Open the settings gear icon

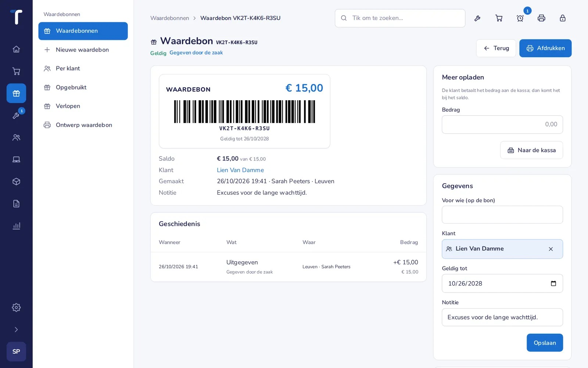(x=16, y=307)
